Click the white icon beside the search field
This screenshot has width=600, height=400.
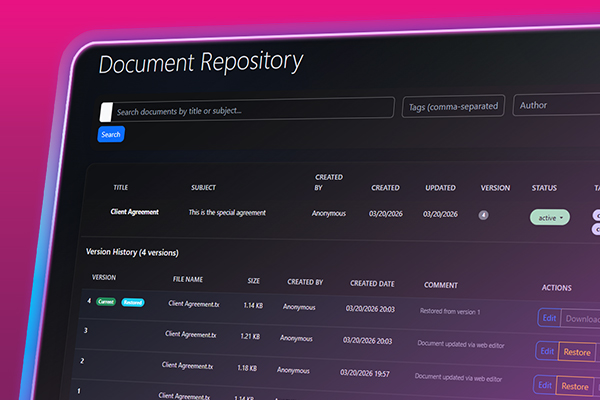pyautogui.click(x=105, y=111)
